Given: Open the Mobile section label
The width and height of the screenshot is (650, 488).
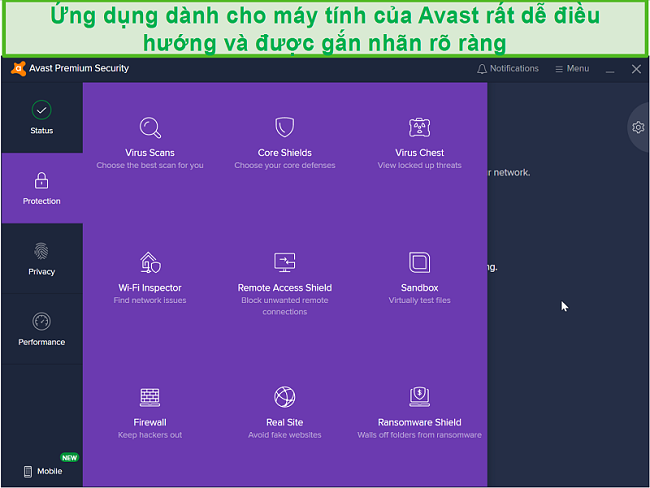Looking at the screenshot, I should pyautogui.click(x=50, y=471).
